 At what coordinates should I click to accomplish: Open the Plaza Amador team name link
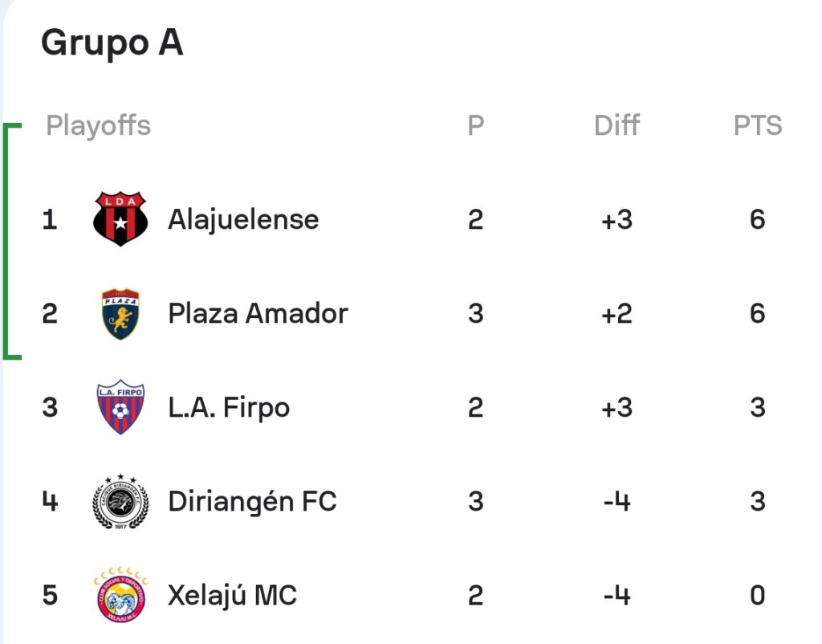258,314
